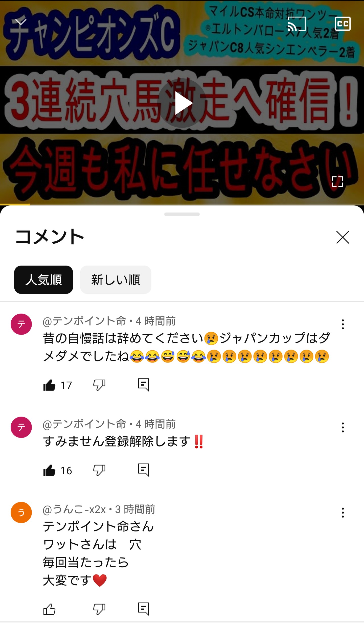The image size is (364, 625).
Task: Like the うんこ-x2x comment
Action: point(49,609)
